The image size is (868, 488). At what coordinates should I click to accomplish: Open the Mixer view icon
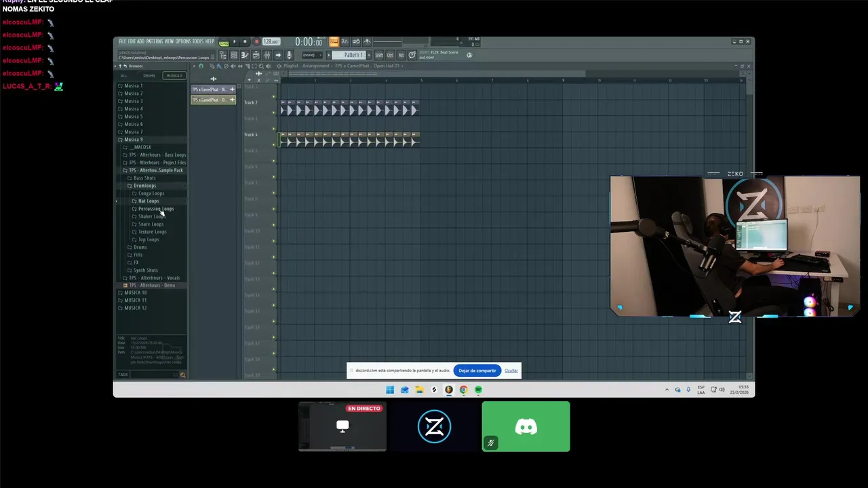coord(267,55)
